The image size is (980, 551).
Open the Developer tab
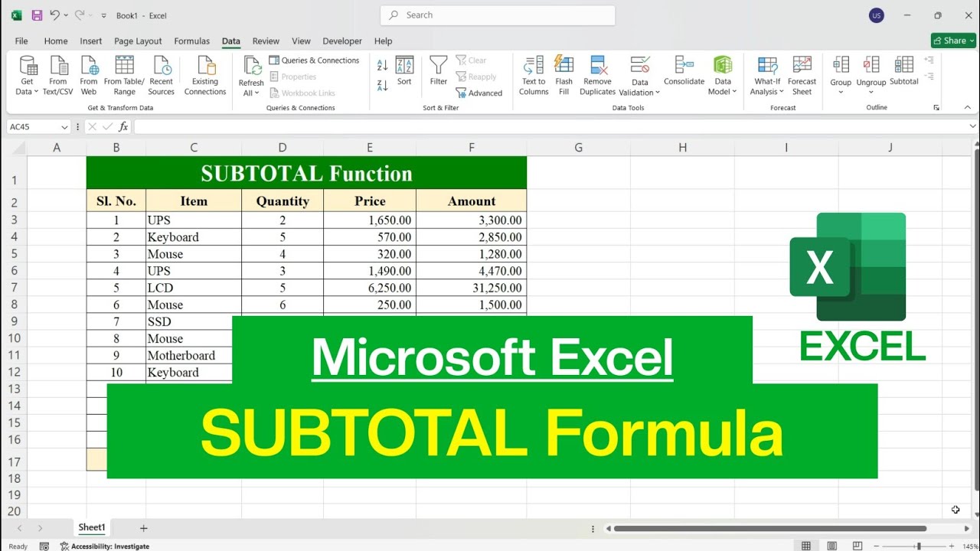(342, 41)
